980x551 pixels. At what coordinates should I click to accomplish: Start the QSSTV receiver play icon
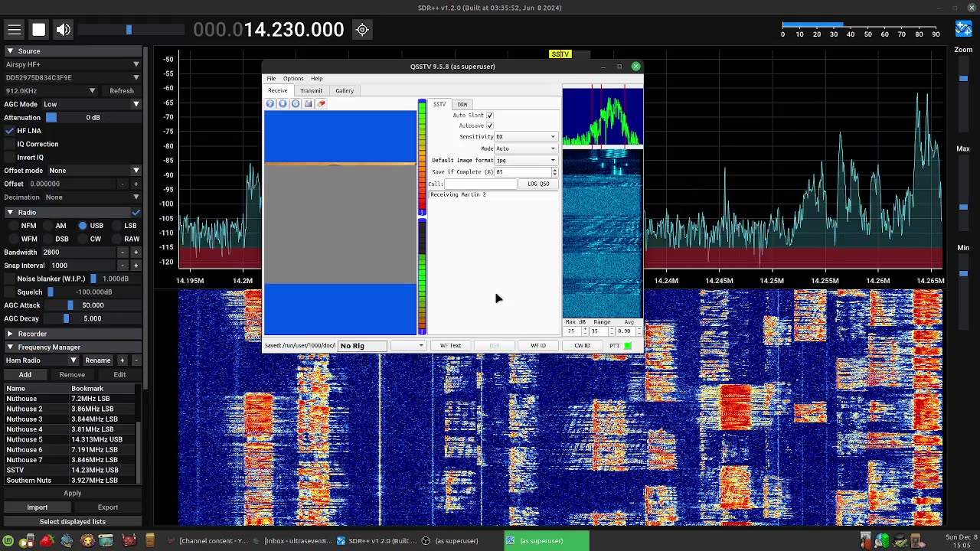(270, 104)
